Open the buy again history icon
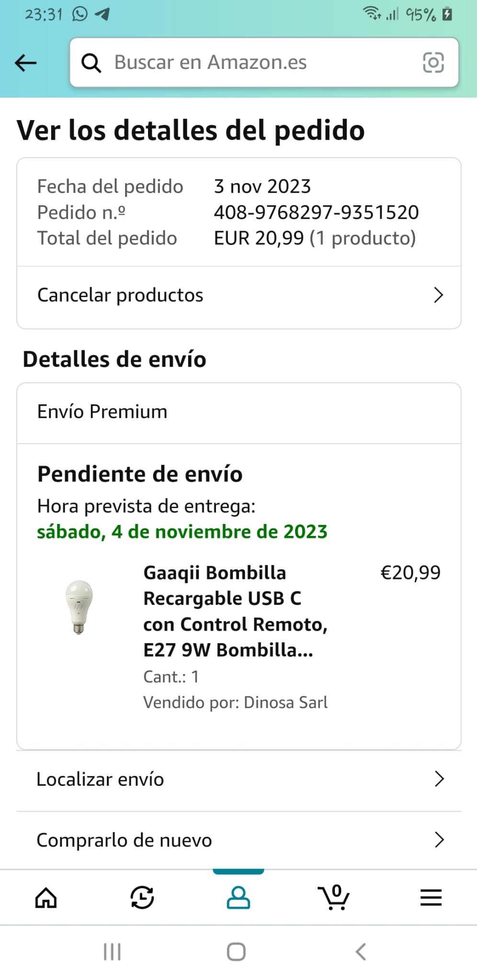The width and height of the screenshot is (477, 980). pyautogui.click(x=142, y=898)
